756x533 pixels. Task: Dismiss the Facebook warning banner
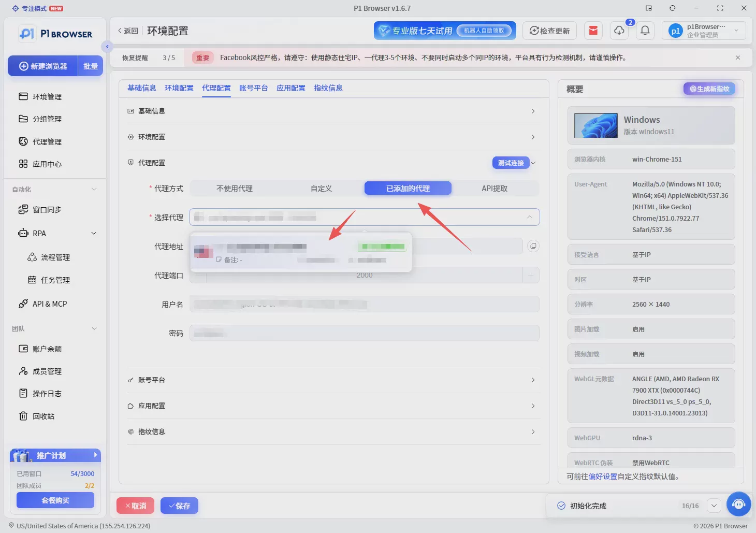point(738,57)
